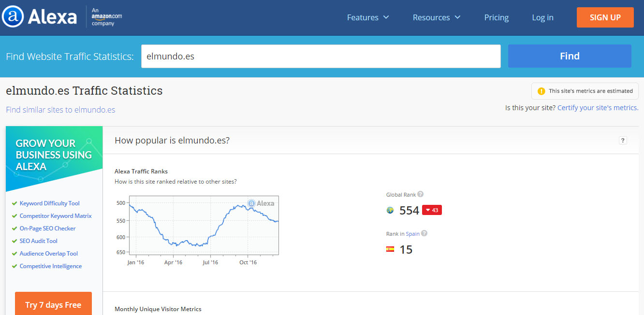Open the Log in page
Viewport: 644px width, 315px height.
point(542,17)
